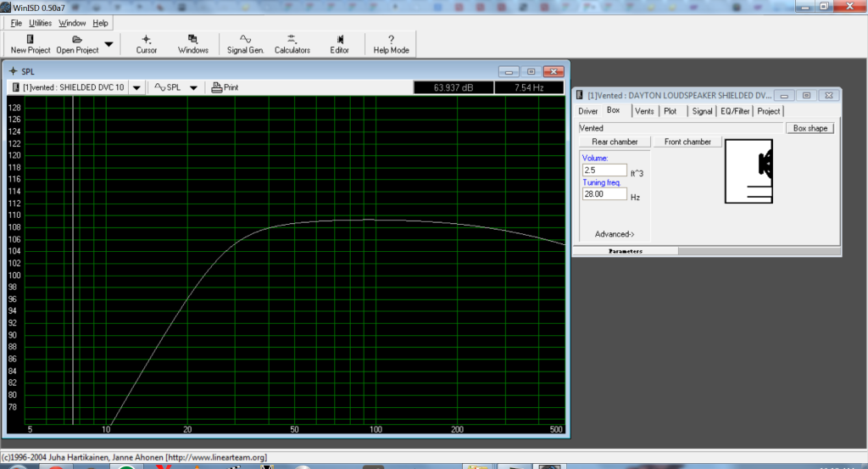This screenshot has width=868, height=469.
Task: Click the Tuning freq. input field
Action: click(x=604, y=194)
